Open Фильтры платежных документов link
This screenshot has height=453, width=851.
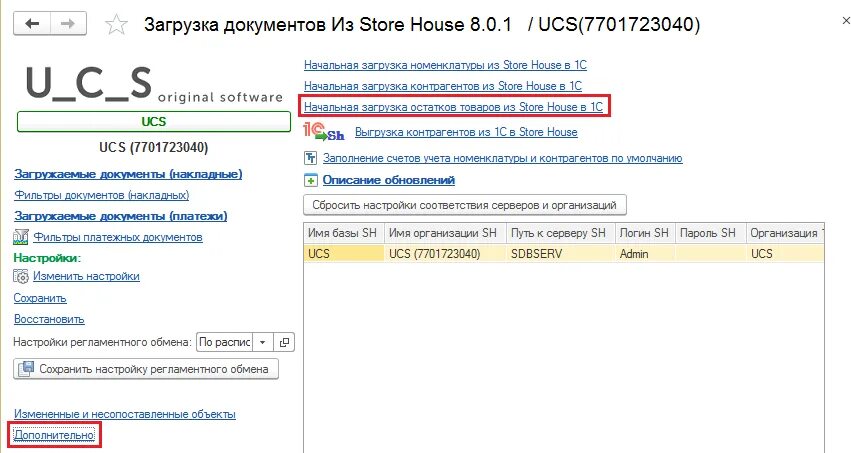[x=118, y=237]
